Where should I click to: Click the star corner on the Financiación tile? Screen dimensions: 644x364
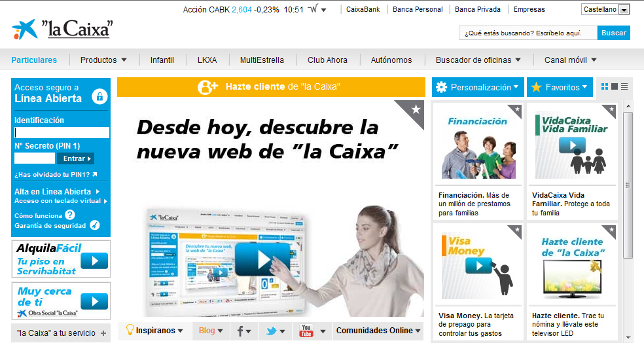click(516, 109)
